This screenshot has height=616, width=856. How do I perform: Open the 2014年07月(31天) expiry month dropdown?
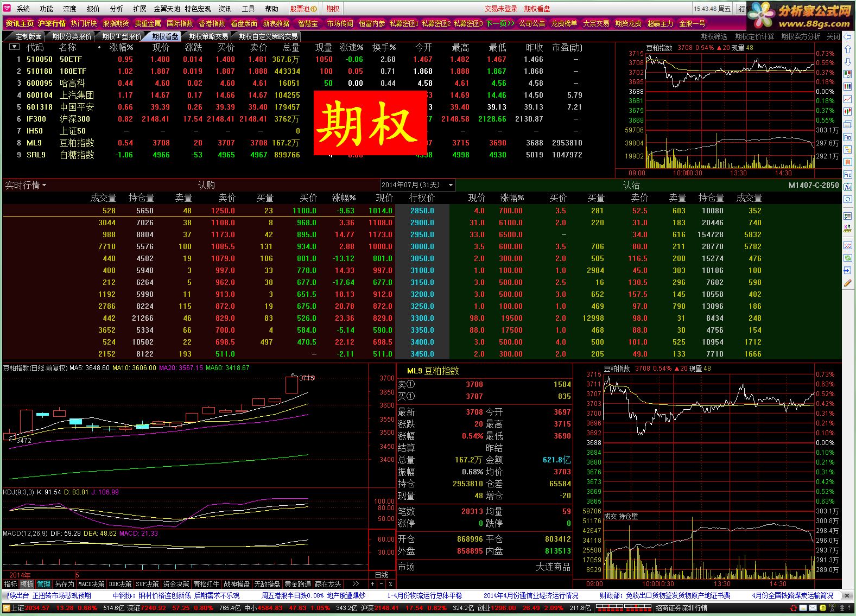417,185
